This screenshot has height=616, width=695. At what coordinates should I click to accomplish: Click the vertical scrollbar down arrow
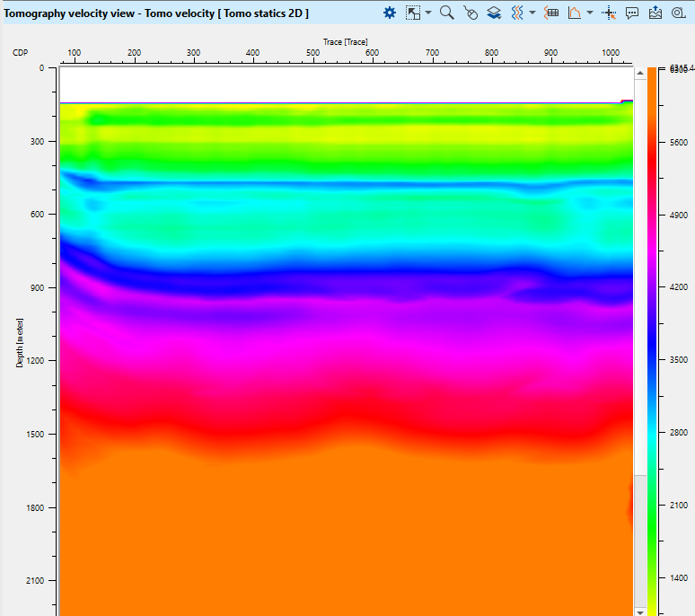[x=639, y=611]
